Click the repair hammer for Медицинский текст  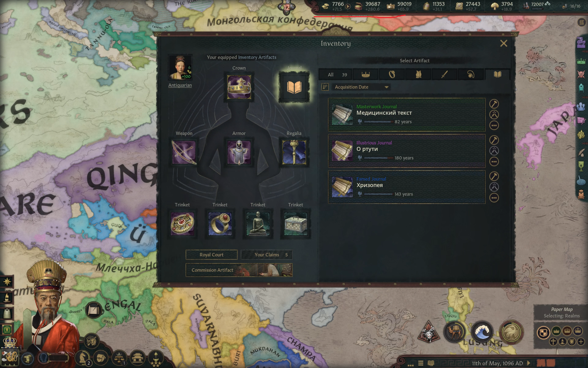tap(494, 104)
